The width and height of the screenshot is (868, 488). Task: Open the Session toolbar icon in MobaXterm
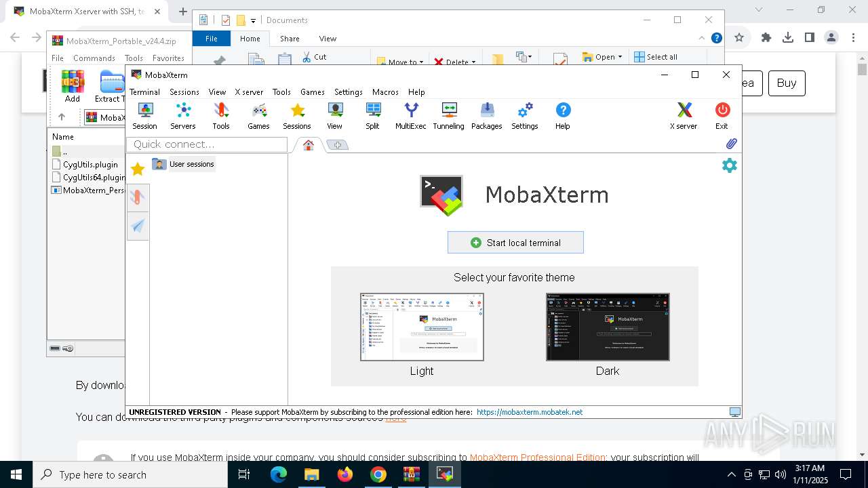coord(144,116)
